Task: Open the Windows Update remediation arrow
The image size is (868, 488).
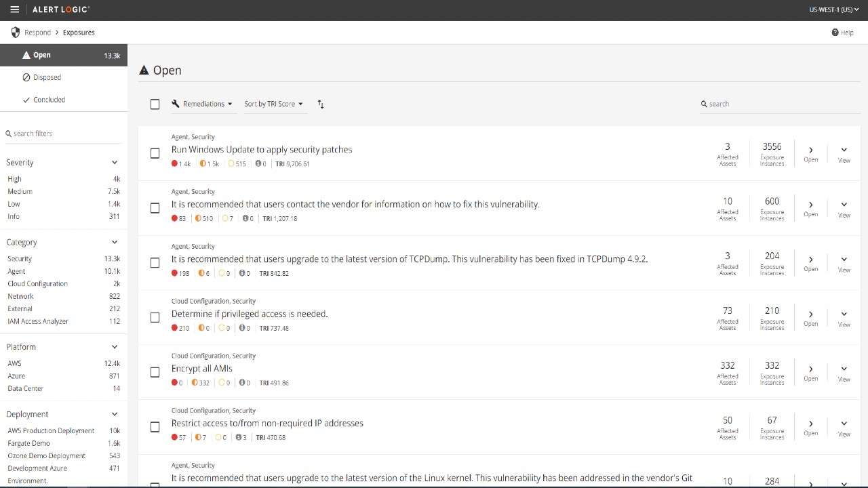Action: (x=810, y=150)
